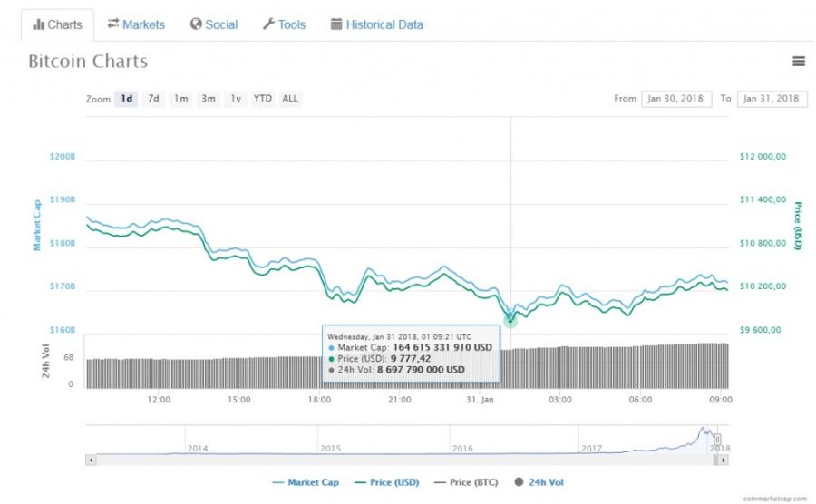Screen dimensions: 816x504
Task: Click the bar-chart icon on Charts tab
Action: 38,24
